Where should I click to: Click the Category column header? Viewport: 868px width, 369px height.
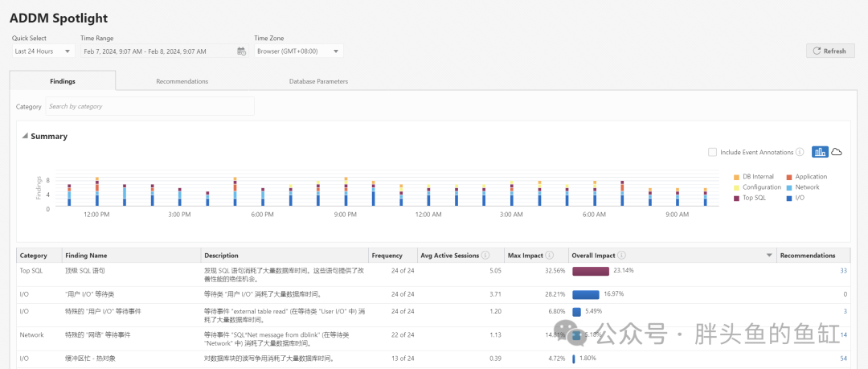tap(39, 256)
